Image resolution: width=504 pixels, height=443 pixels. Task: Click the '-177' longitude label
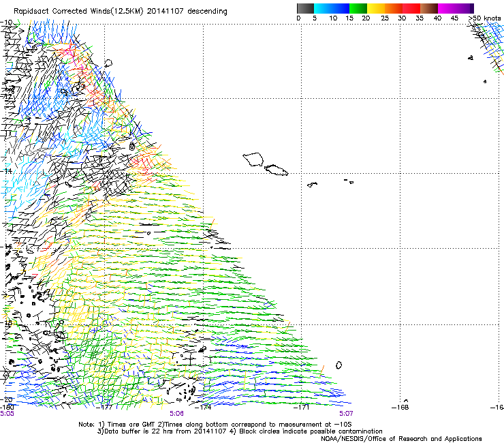(104, 408)
